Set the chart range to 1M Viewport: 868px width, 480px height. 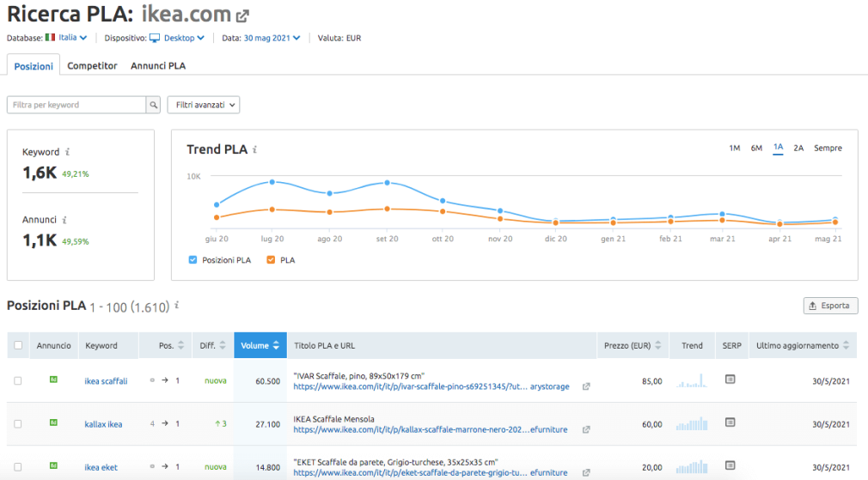735,149
